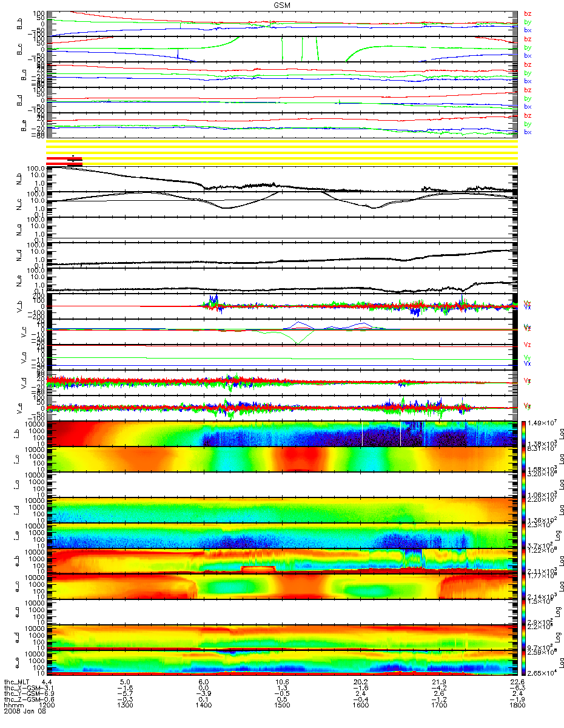Screen dimensions: 564x728
Task: Click the 1200 time tick label
Action: point(47,706)
